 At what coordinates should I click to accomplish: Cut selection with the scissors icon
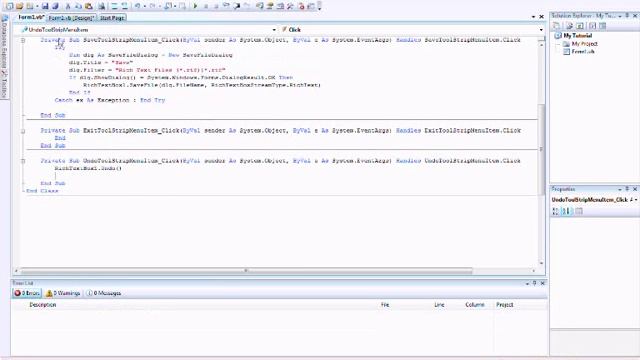click(67, 6)
